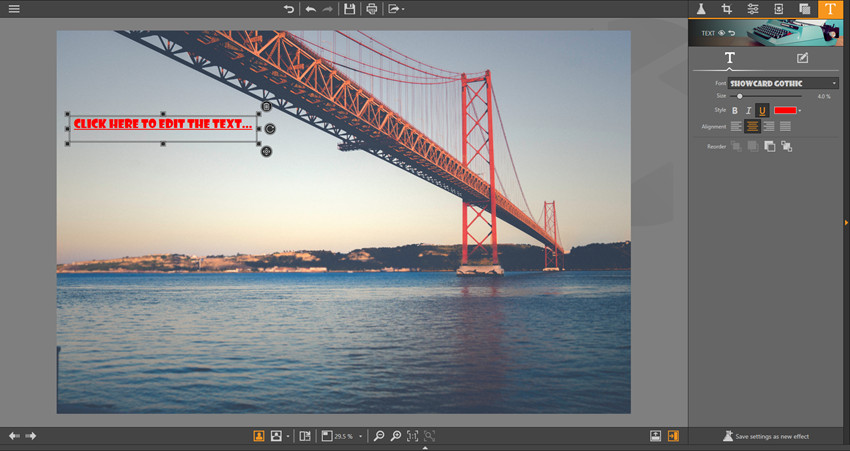This screenshot has width=850, height=451.
Task: Align text to the right
Action: pyautogui.click(x=769, y=126)
